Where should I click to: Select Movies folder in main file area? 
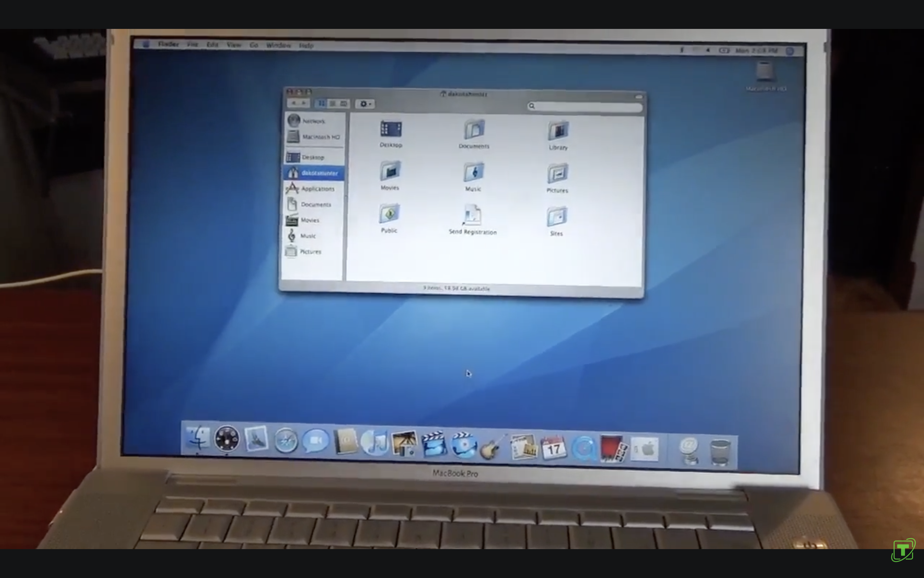point(390,171)
